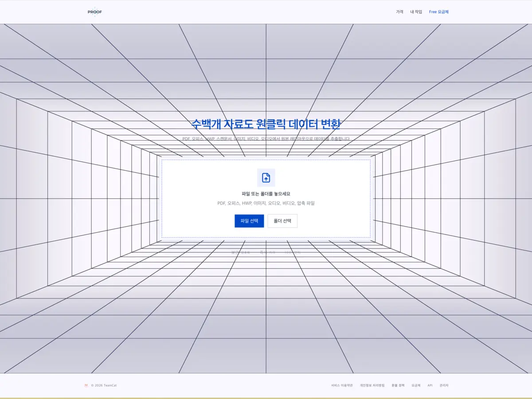Open the footer 요금제 link

click(x=416, y=385)
